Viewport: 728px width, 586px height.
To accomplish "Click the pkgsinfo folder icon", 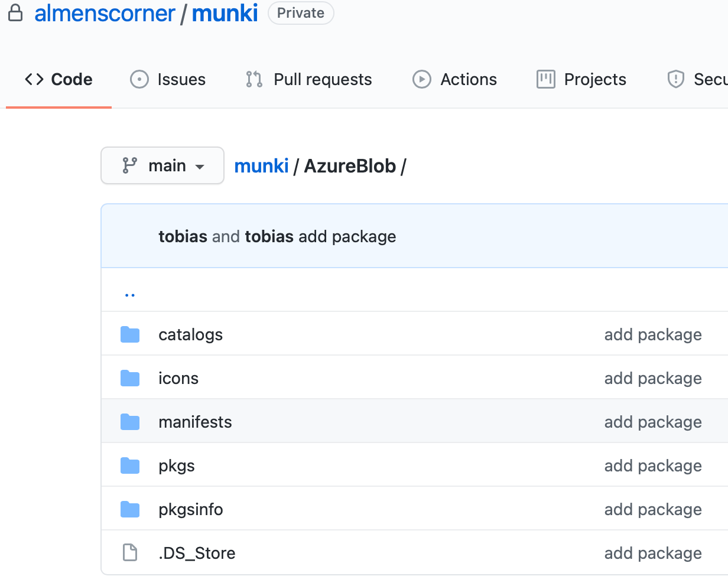I will pos(130,510).
